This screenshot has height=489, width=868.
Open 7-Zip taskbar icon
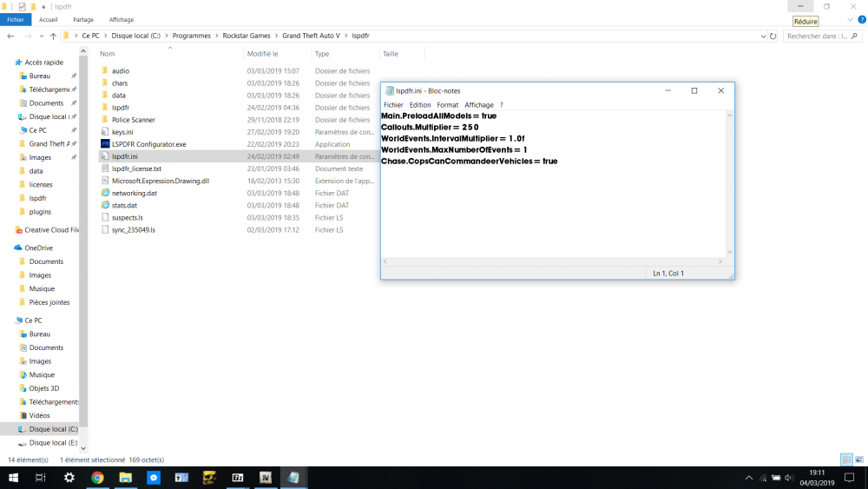point(238,478)
